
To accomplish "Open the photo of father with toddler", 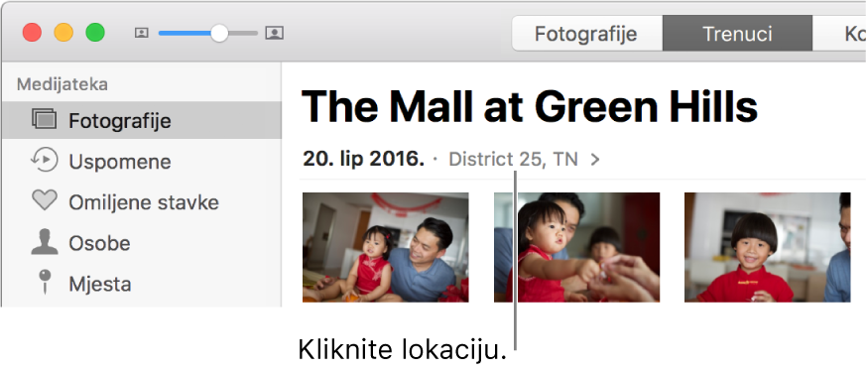I will click(385, 247).
